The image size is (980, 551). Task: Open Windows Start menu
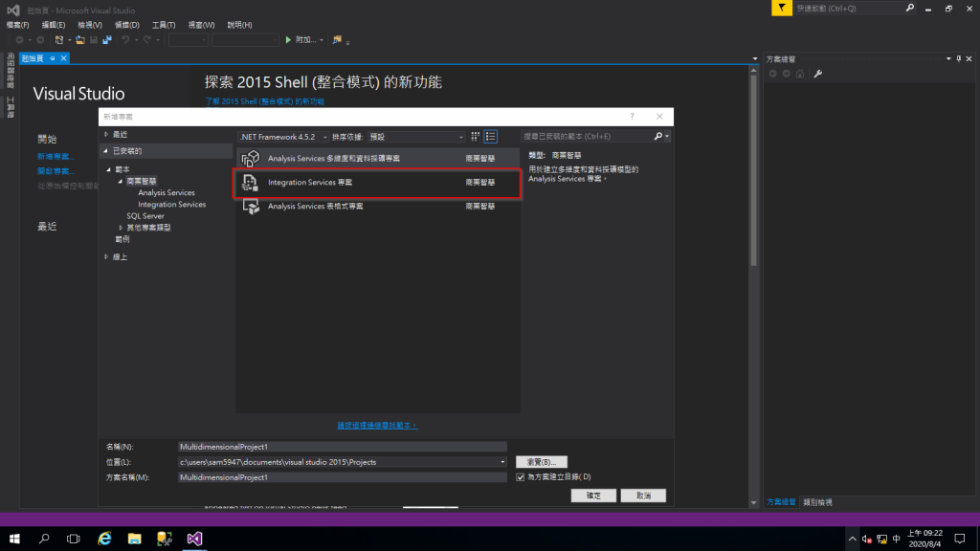coord(14,539)
